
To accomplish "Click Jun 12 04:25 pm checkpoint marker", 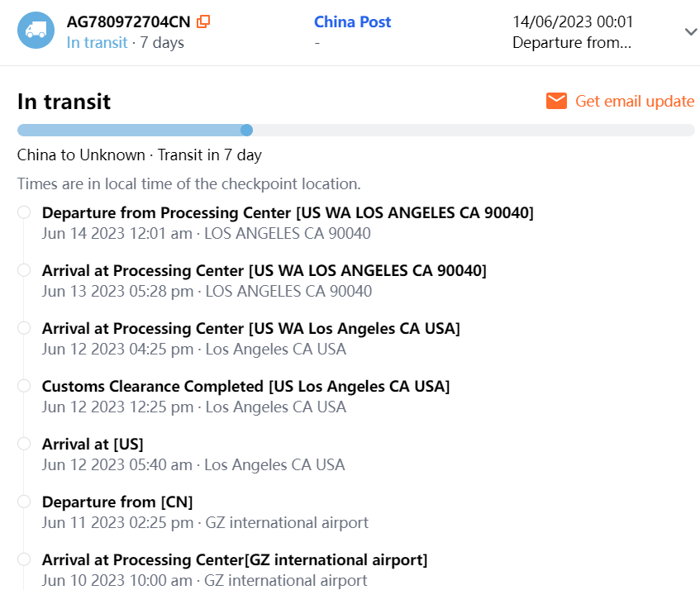I will (24, 328).
